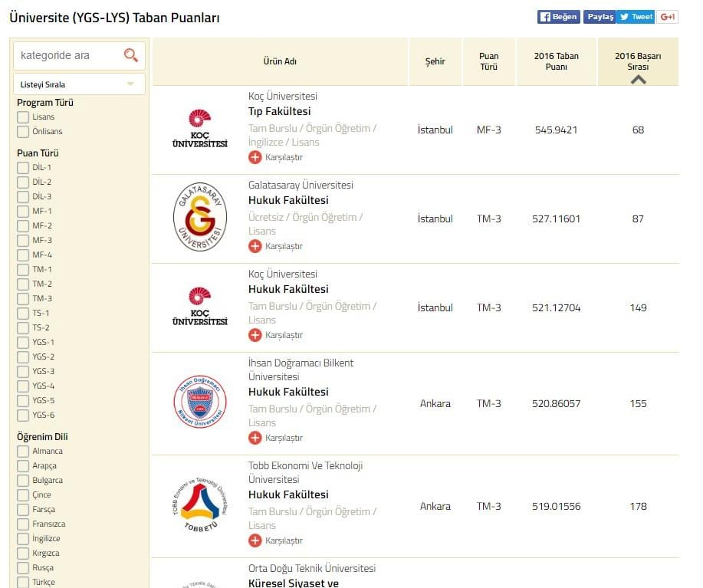Click the Puan Türü column header
Screen dimensions: 703x588
coord(488,61)
